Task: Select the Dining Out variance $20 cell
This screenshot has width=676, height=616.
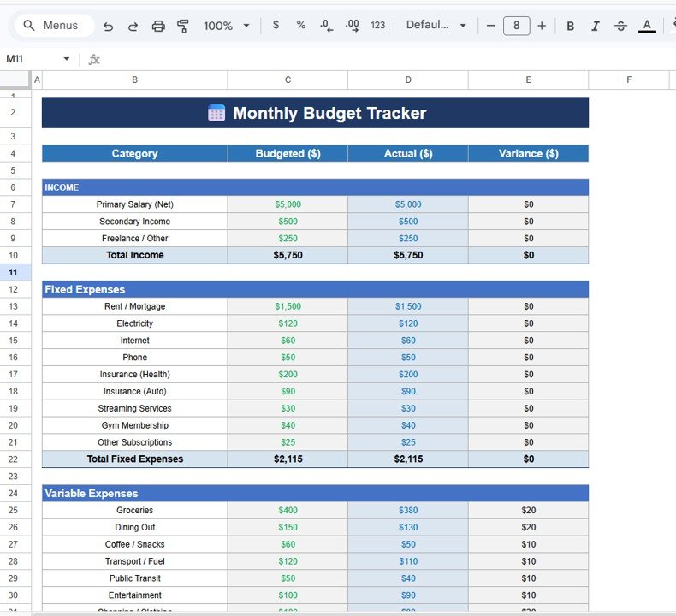Action: (x=529, y=527)
